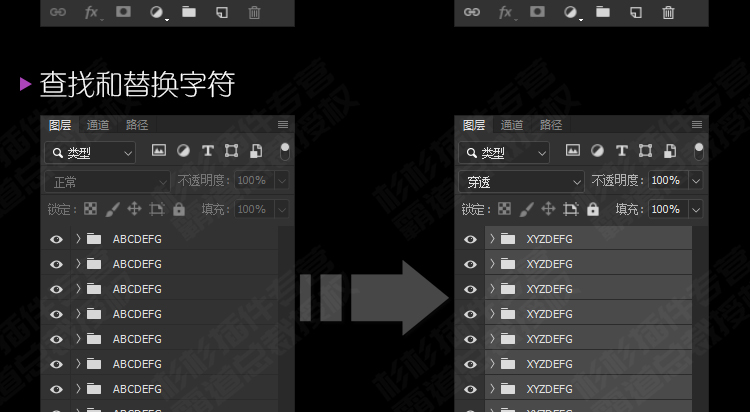The image size is (750, 412).
Task: Toggle layer filtering switch in right panel
Action: 698,152
